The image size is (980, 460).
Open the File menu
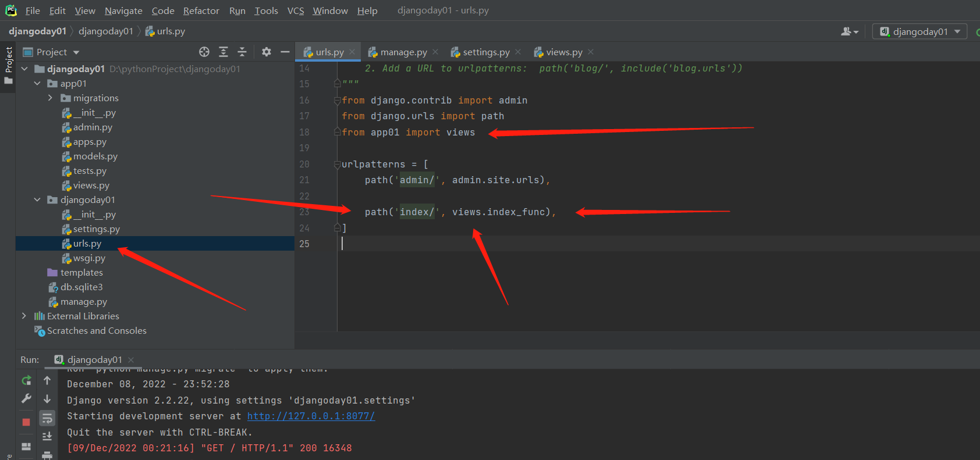(x=33, y=10)
